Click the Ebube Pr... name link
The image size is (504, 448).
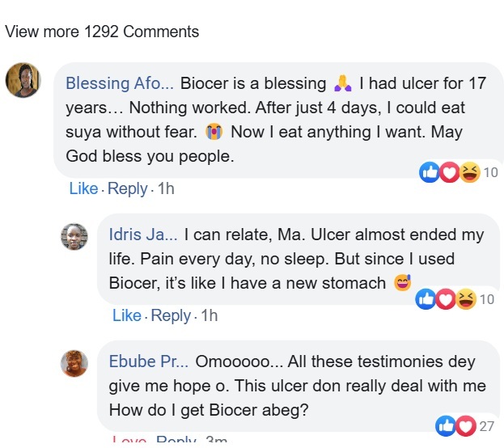pos(149,361)
